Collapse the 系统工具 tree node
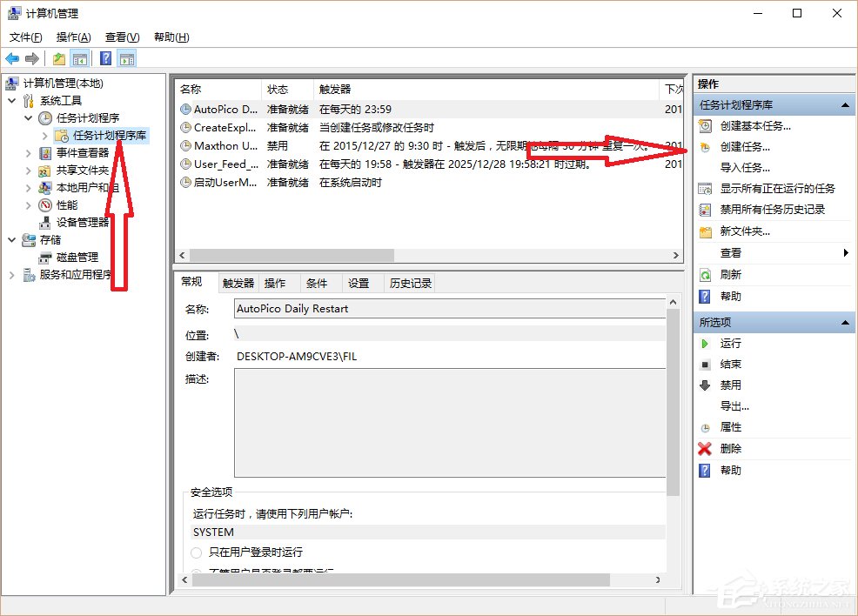The image size is (858, 616). pyautogui.click(x=12, y=100)
